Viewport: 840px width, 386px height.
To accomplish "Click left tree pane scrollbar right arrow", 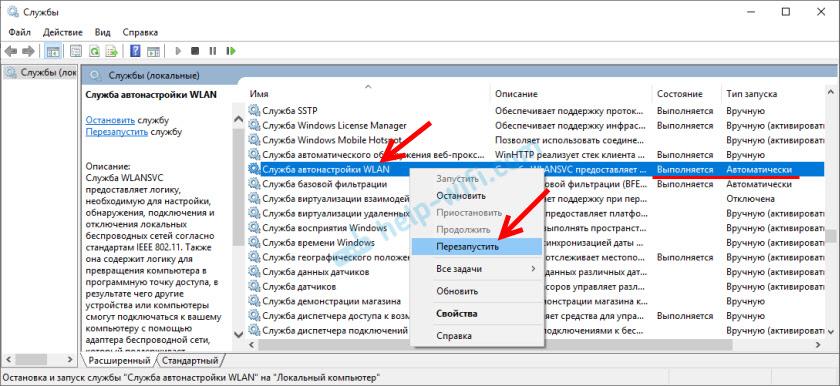I will (x=70, y=359).
